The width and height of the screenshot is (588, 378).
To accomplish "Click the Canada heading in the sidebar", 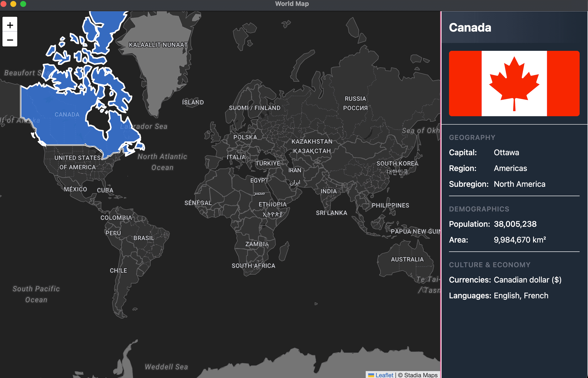I will tap(470, 28).
